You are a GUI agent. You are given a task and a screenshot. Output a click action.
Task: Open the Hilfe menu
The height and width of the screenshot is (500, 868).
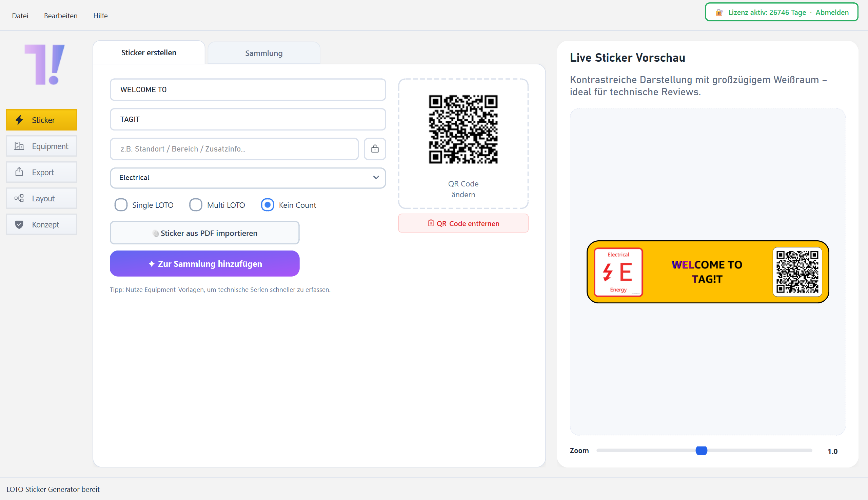click(x=100, y=16)
